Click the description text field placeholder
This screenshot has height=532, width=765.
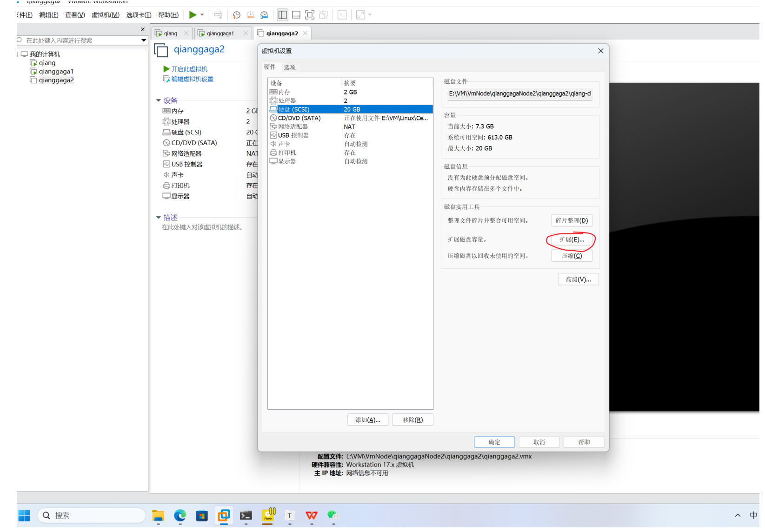tap(202, 227)
